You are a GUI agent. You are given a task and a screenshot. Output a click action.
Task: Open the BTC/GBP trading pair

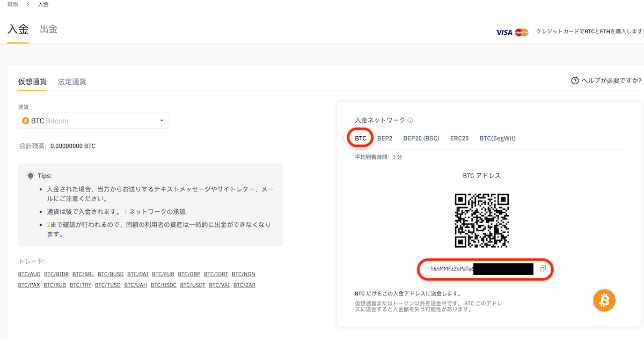tap(189, 275)
